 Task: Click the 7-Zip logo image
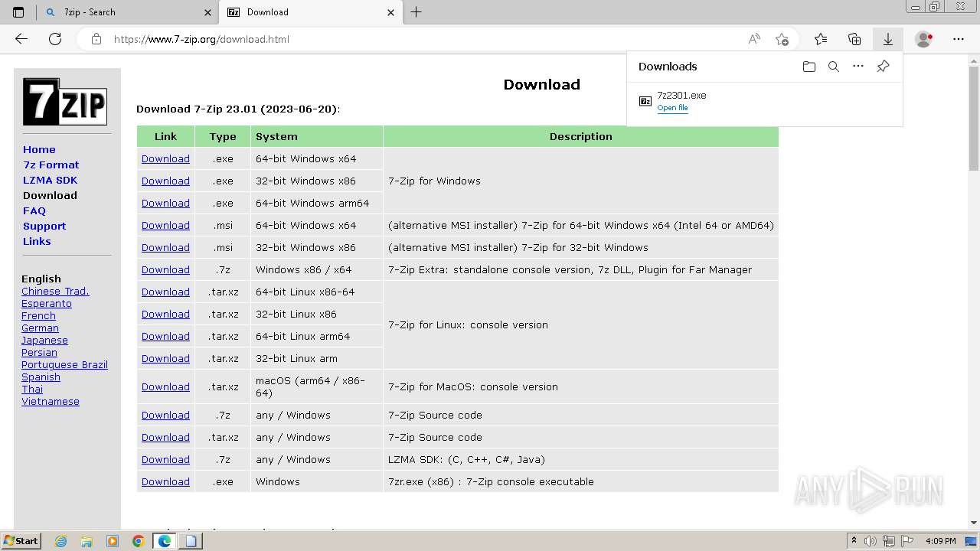click(x=65, y=102)
